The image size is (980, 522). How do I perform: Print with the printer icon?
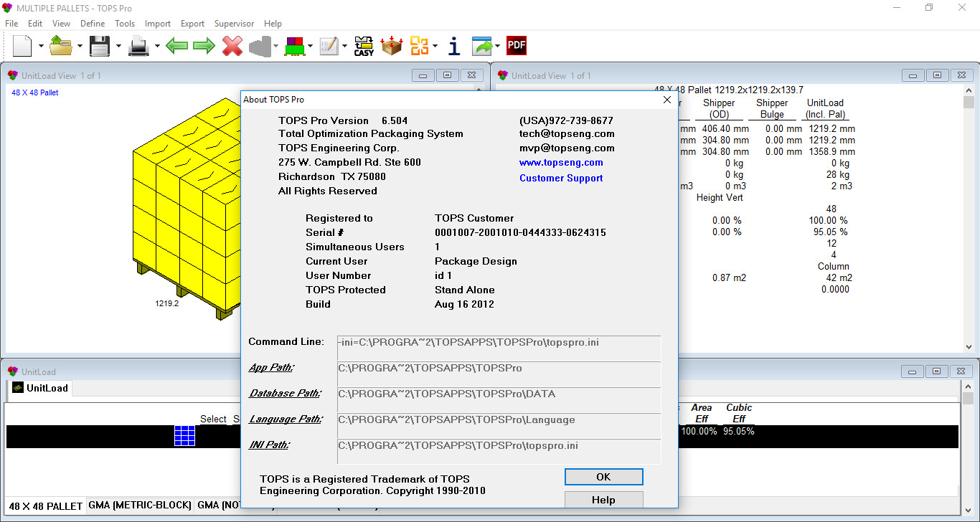(138, 47)
